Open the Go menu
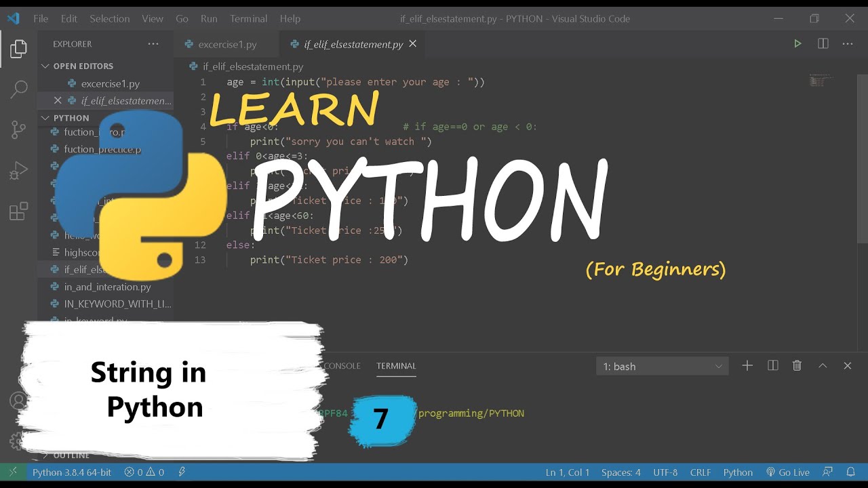Screen dimensions: 868x488 pos(182,18)
